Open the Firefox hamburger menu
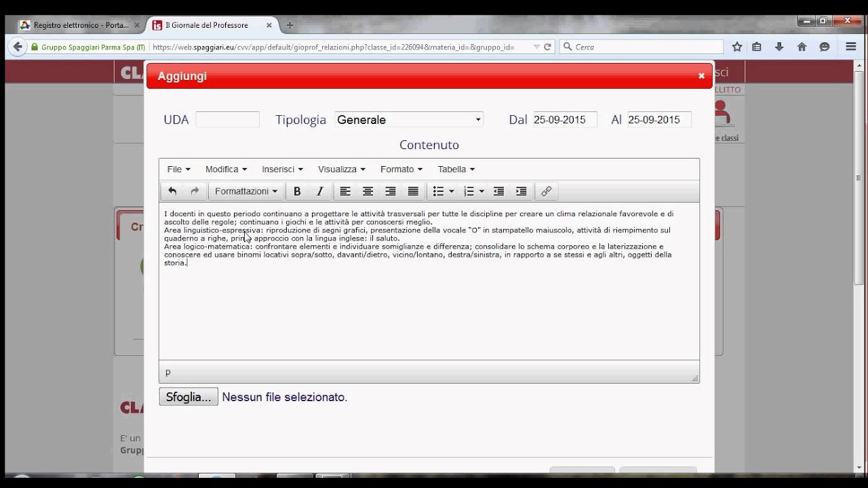868x488 pixels. click(x=850, y=47)
